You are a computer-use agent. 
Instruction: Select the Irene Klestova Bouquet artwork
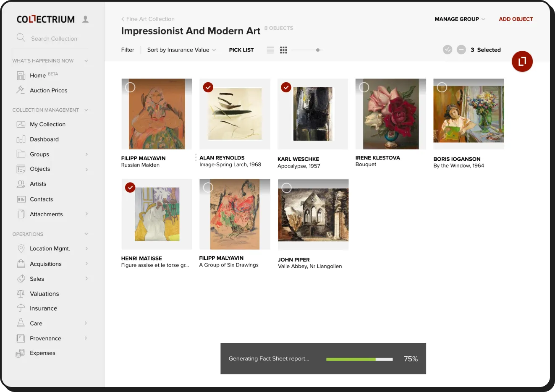[x=364, y=87]
